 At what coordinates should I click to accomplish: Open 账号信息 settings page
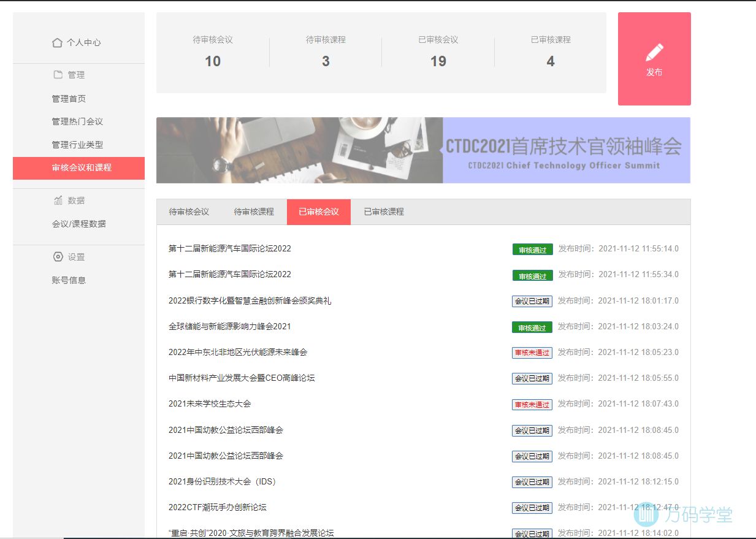(69, 280)
